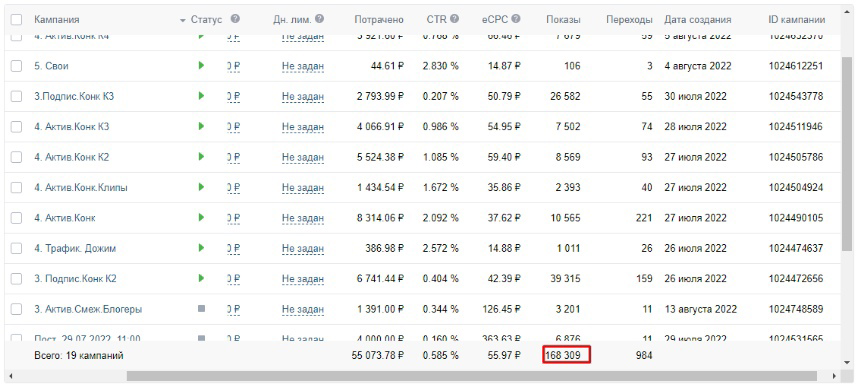The height and width of the screenshot is (384, 858).
Task: Click total clicks value 984
Action: [644, 356]
